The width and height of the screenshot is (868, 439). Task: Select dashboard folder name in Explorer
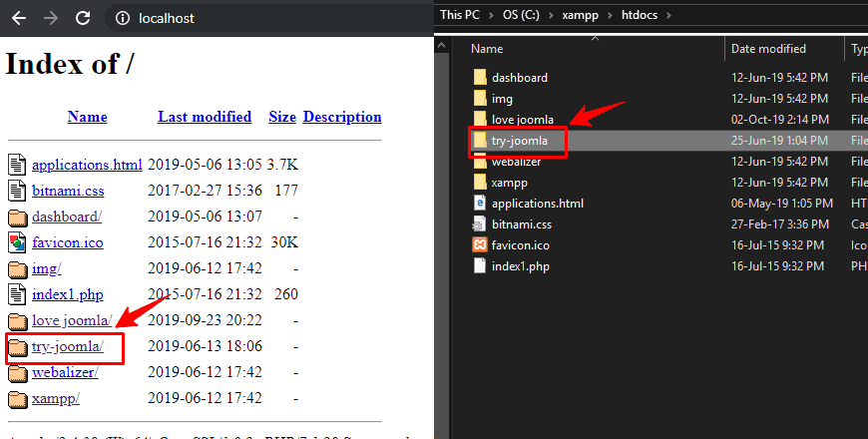tap(520, 78)
